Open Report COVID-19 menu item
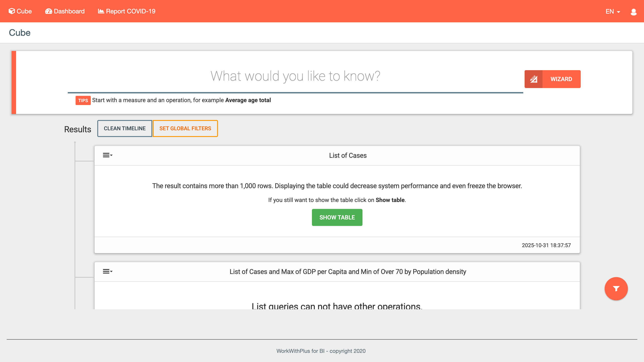644x362 pixels. click(x=131, y=11)
